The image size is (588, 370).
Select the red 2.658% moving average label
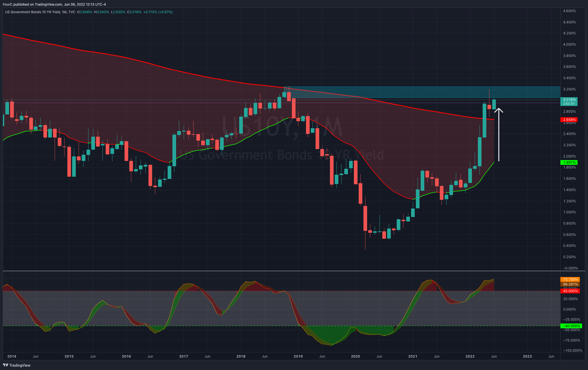click(569, 120)
